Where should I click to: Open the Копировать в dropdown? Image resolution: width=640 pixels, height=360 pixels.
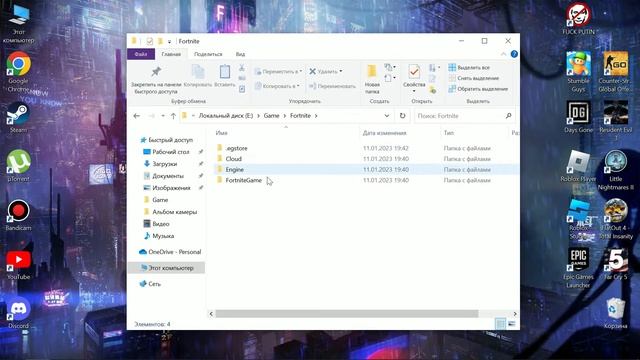278,86
